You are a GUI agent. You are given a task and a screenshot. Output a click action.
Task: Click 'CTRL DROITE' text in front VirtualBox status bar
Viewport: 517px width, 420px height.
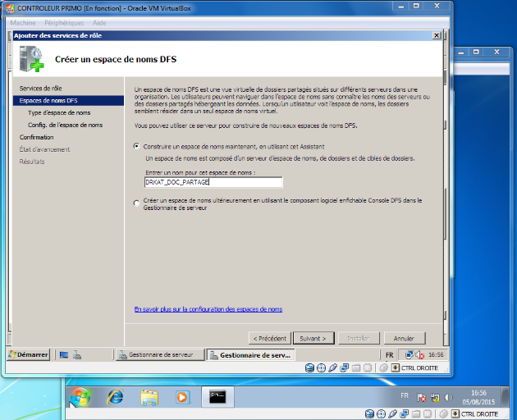coord(419,368)
